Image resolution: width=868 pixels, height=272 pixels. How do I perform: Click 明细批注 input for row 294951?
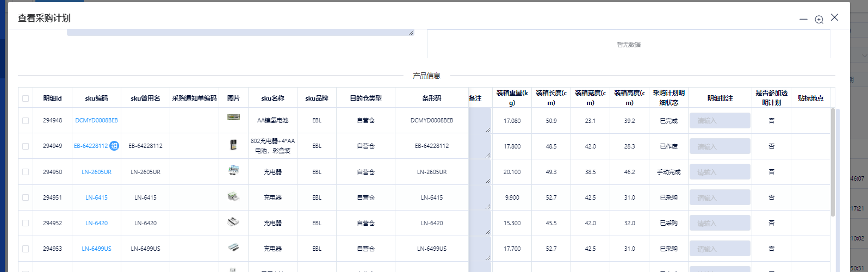pyautogui.click(x=720, y=197)
